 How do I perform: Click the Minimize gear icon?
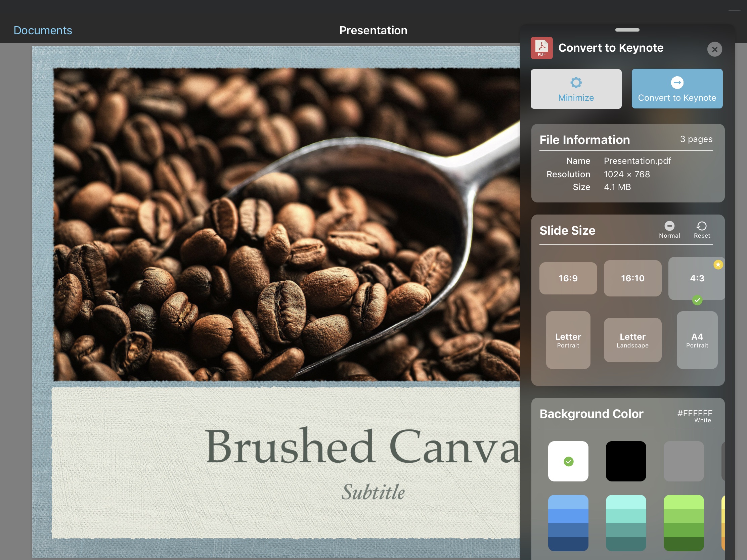tap(576, 83)
